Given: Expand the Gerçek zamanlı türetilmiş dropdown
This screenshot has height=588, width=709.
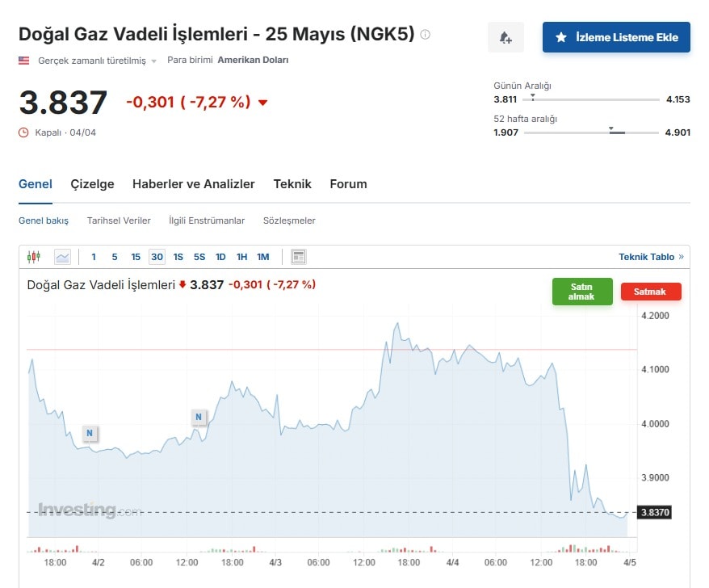Looking at the screenshot, I should (x=153, y=61).
